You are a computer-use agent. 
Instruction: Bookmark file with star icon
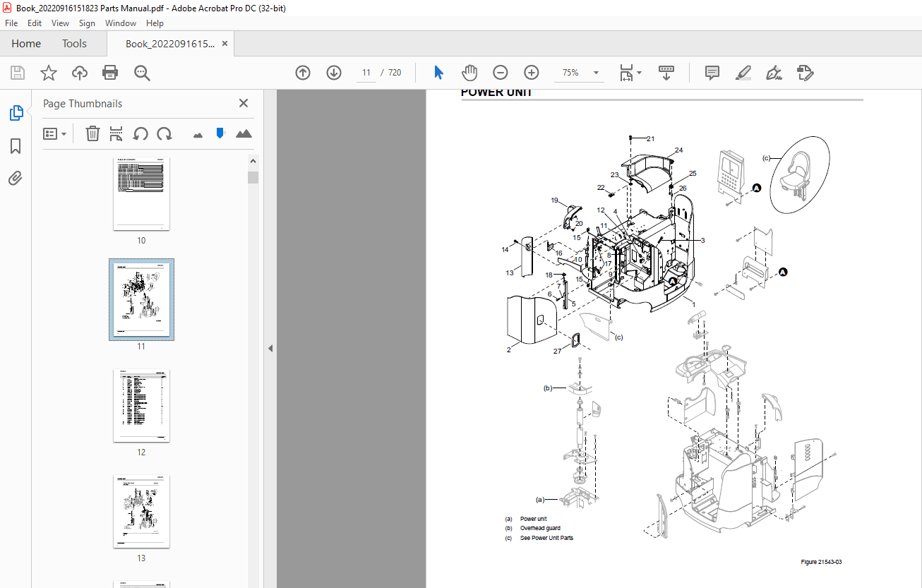click(x=48, y=73)
